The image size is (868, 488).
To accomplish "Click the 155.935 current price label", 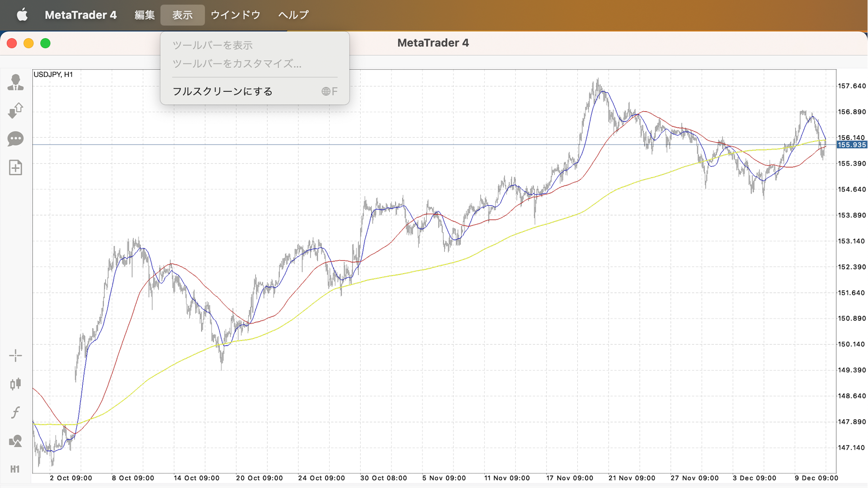I will (851, 145).
